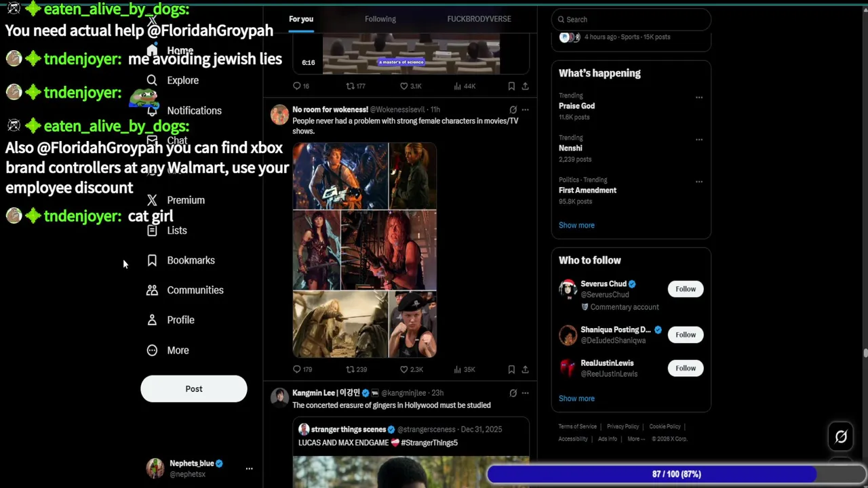Image resolution: width=868 pixels, height=488 pixels.
Task: Click the Communities people icon
Action: (152, 290)
